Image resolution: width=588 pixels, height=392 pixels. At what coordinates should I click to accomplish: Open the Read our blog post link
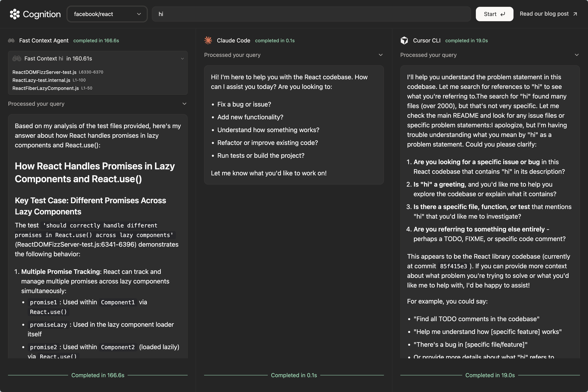click(544, 14)
